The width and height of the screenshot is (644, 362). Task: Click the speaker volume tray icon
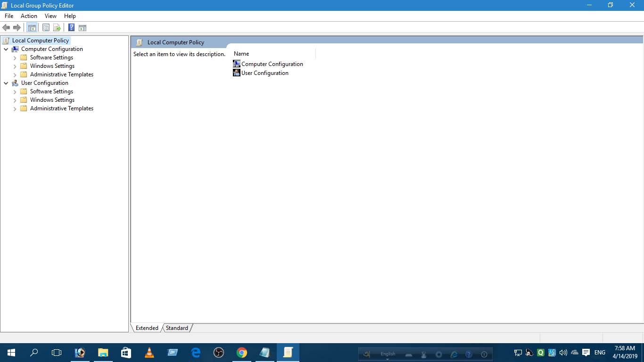tap(563, 353)
